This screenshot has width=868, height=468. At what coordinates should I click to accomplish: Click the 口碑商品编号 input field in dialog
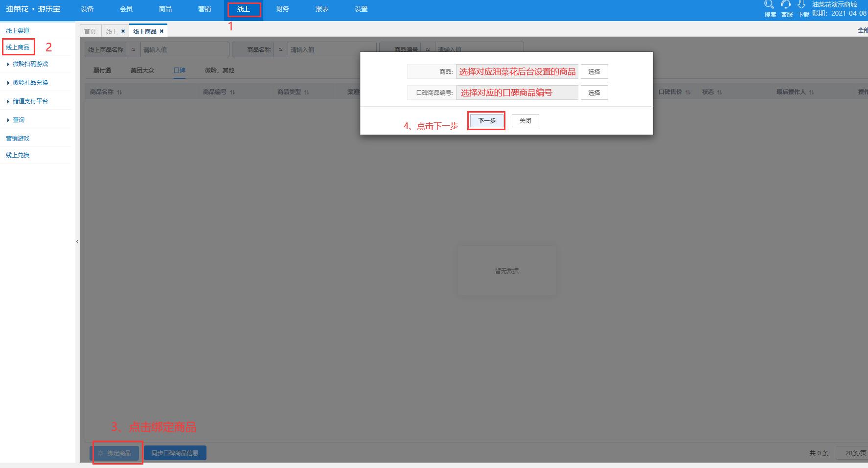point(517,93)
